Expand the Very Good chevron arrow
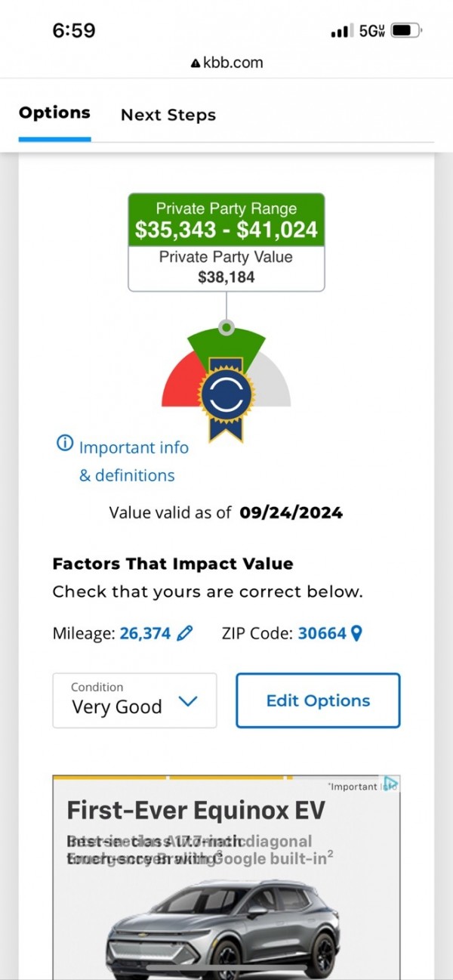 (187, 702)
